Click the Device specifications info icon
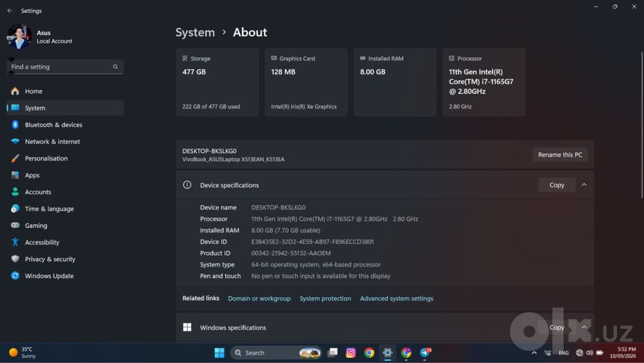Screen dimensions: 644x363 pyautogui.click(x=187, y=185)
